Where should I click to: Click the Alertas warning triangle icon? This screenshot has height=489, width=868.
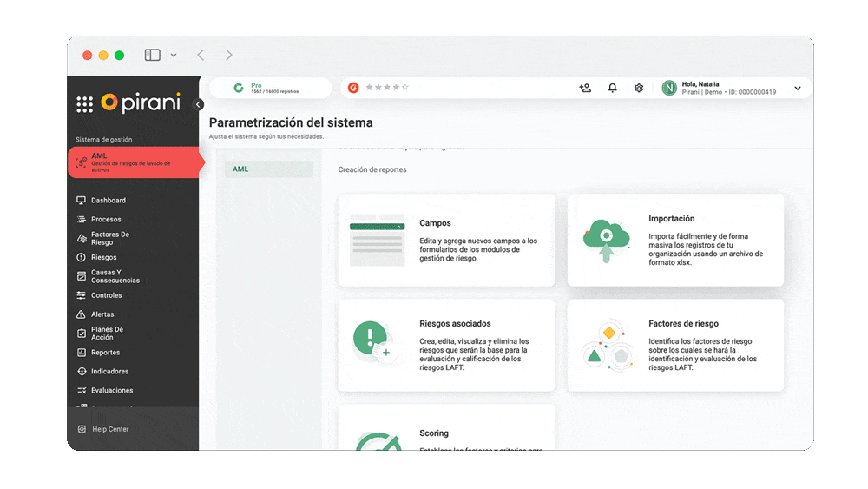coord(82,314)
